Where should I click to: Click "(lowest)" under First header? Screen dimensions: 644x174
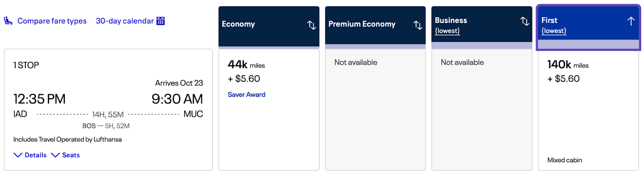554,31
